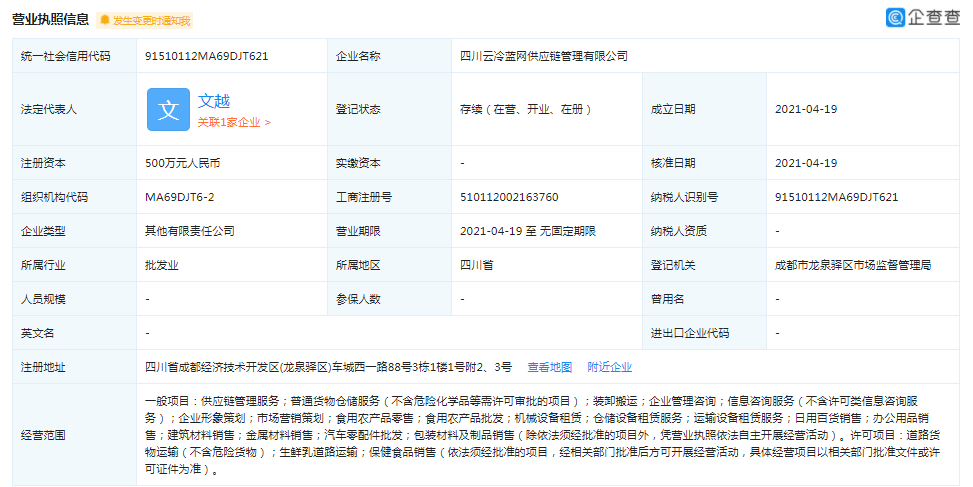Click registered capital 500万元人民币
Image resolution: width=973 pixels, height=487 pixels.
pos(182,163)
